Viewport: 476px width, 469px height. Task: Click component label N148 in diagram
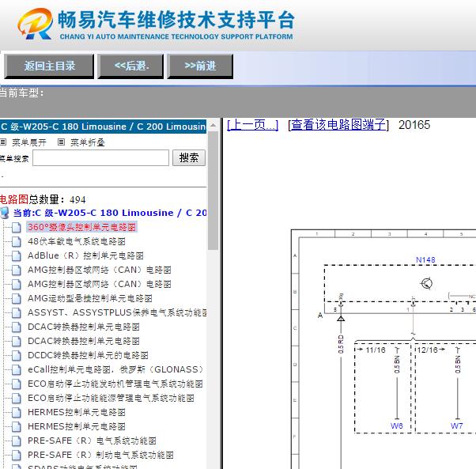tap(425, 260)
